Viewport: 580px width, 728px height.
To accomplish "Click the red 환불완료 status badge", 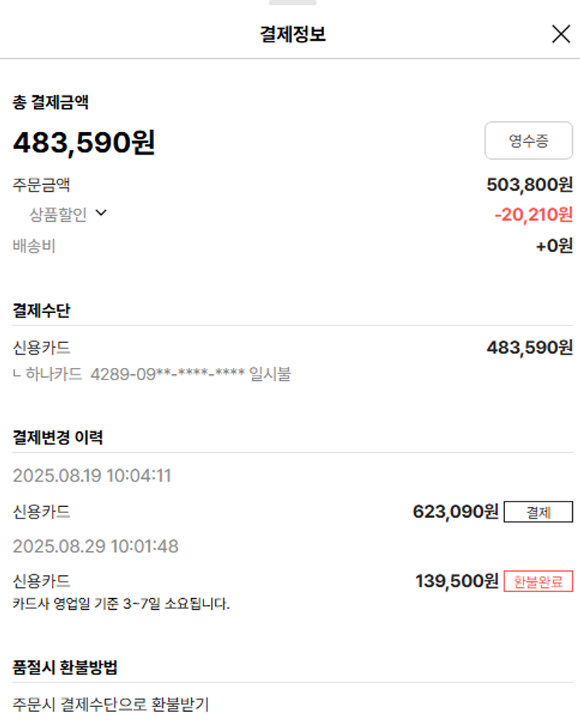I will click(x=538, y=581).
